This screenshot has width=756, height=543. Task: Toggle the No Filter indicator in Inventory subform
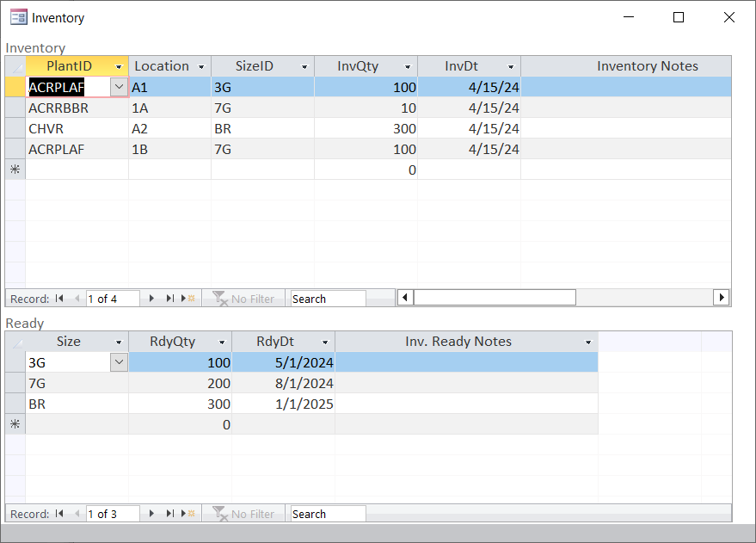[243, 299]
